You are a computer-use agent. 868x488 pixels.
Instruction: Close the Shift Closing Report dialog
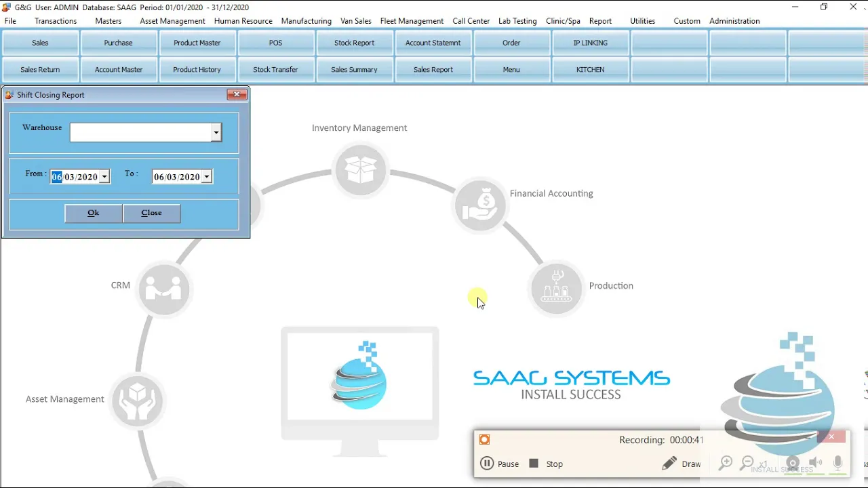237,95
